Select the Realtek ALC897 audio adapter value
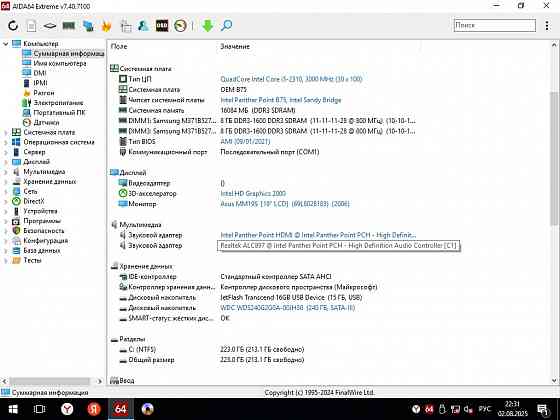The width and height of the screenshot is (560, 420). 339,246
